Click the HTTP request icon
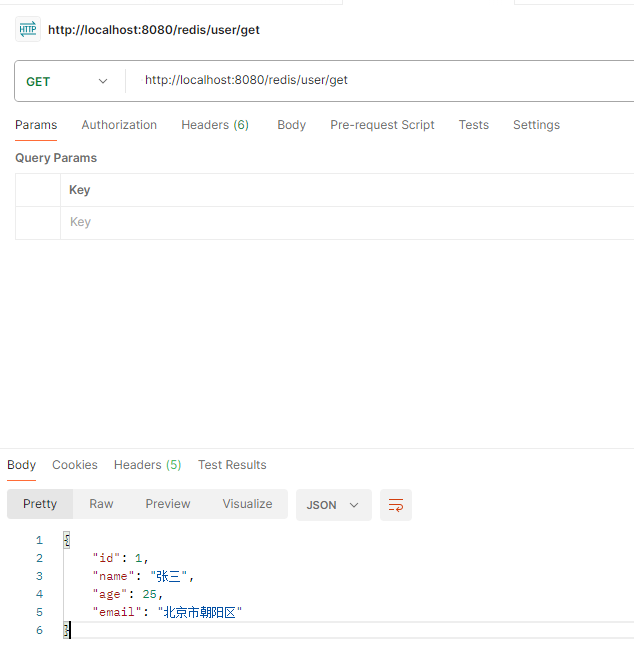The width and height of the screenshot is (634, 656). (28, 30)
